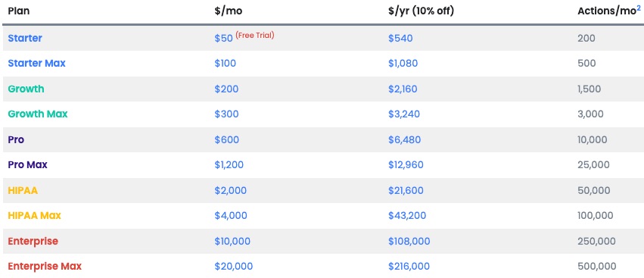Open footnote 2 next to Actions/mo

point(639,8)
